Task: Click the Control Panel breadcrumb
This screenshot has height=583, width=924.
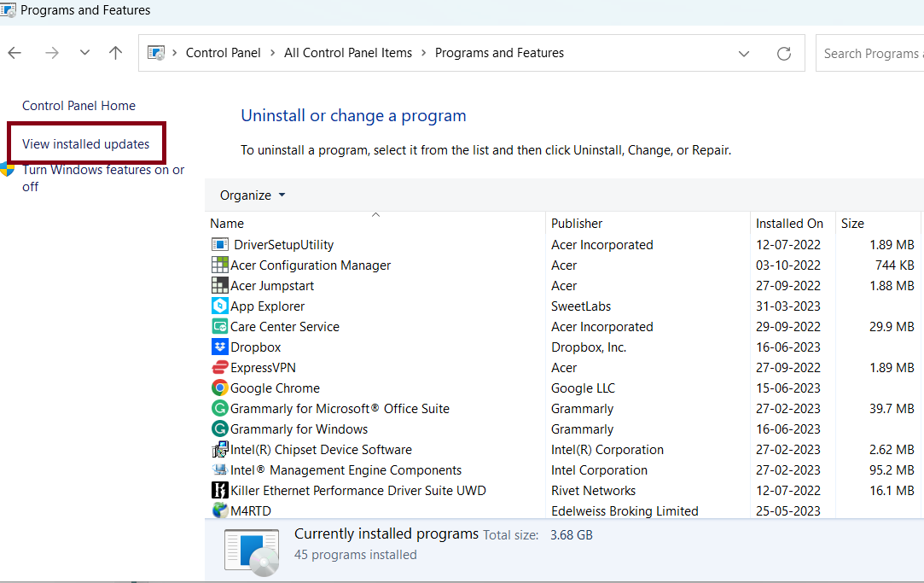Action: (x=223, y=53)
